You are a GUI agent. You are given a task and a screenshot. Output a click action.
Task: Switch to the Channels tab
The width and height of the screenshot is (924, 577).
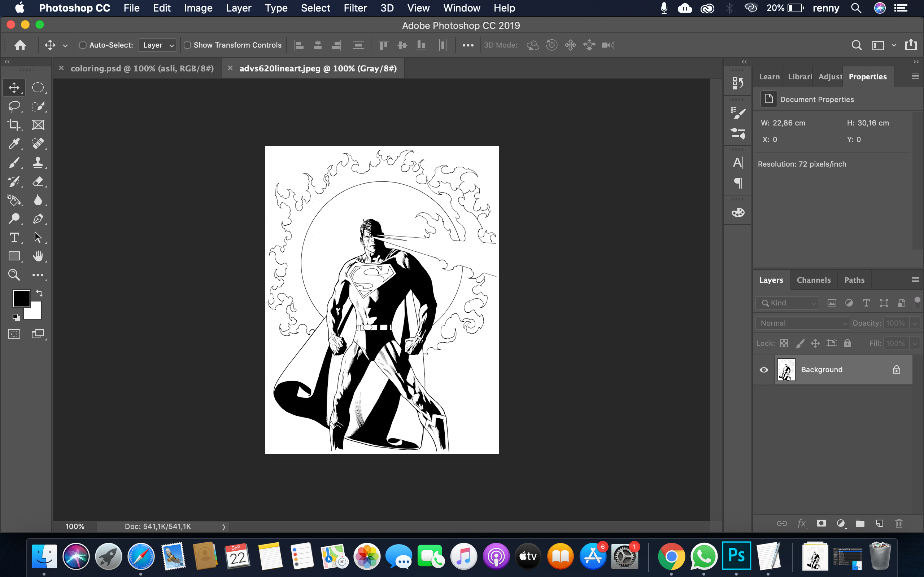tap(814, 280)
